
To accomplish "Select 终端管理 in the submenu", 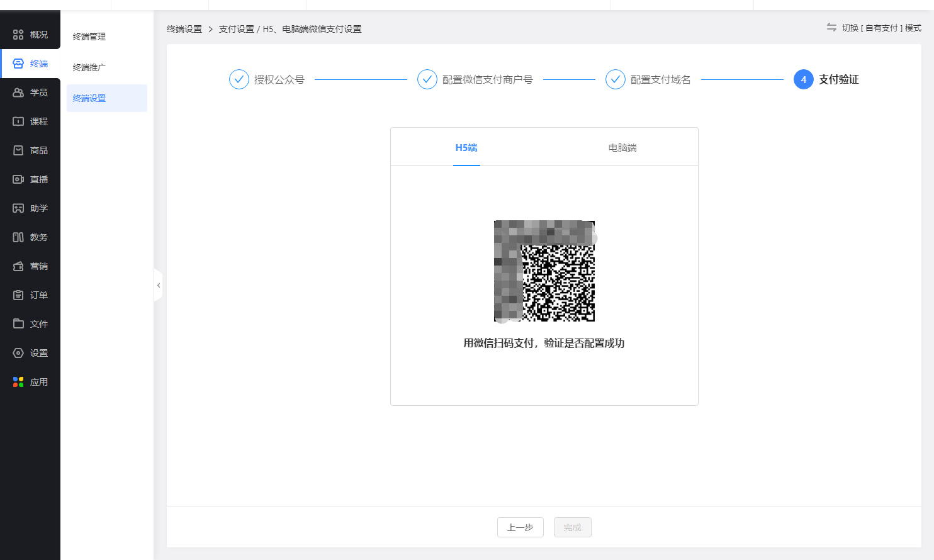I will click(x=89, y=36).
